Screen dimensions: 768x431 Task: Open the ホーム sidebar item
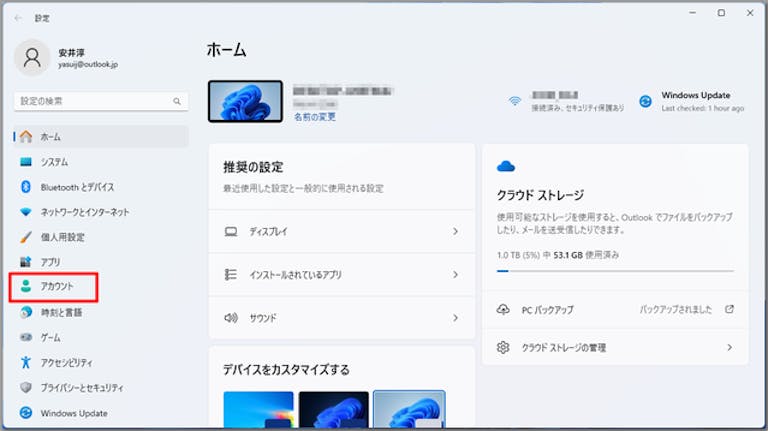click(x=101, y=137)
